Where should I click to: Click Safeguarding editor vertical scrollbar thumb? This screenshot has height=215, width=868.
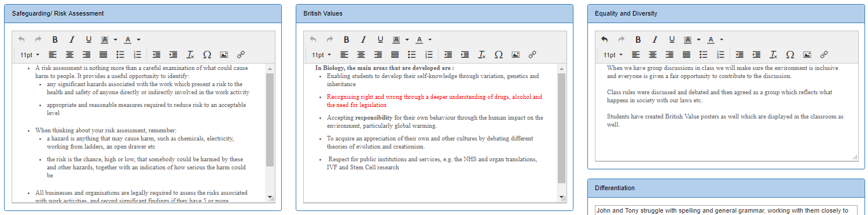(x=270, y=120)
